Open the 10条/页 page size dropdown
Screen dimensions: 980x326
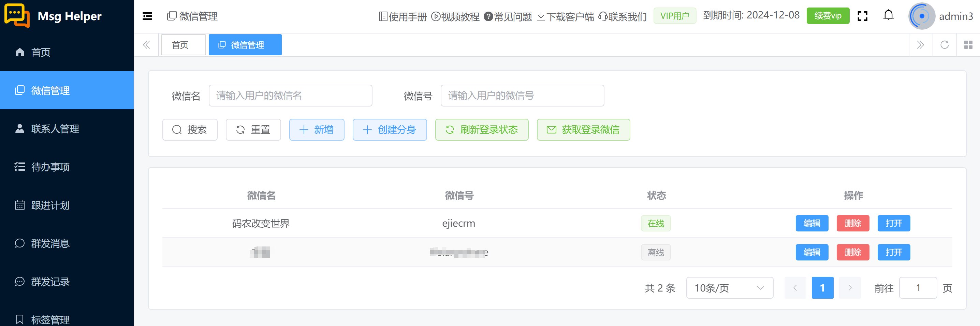pyautogui.click(x=730, y=288)
